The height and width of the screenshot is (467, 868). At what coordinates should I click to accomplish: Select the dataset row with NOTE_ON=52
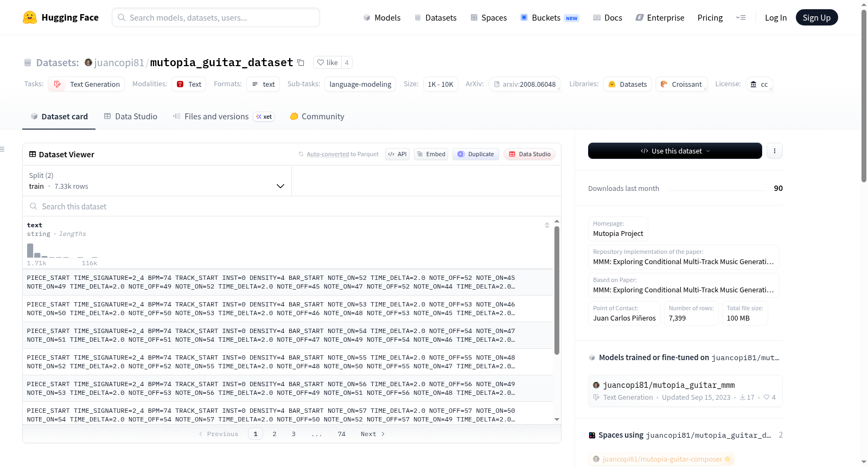[288, 282]
